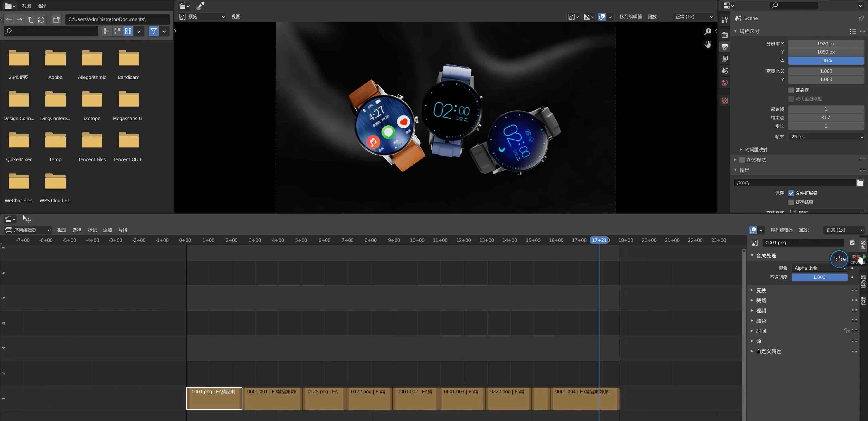Uncheck 文件扩展名 checkbox

791,193
